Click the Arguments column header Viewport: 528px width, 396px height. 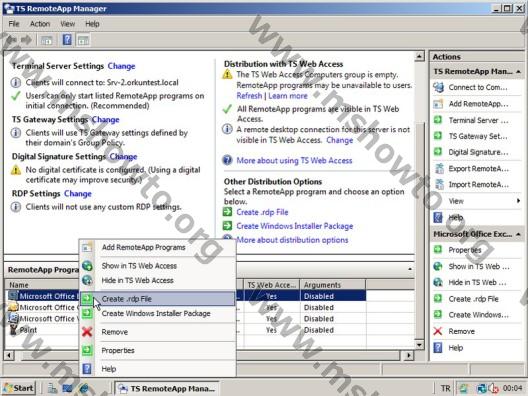point(333,285)
